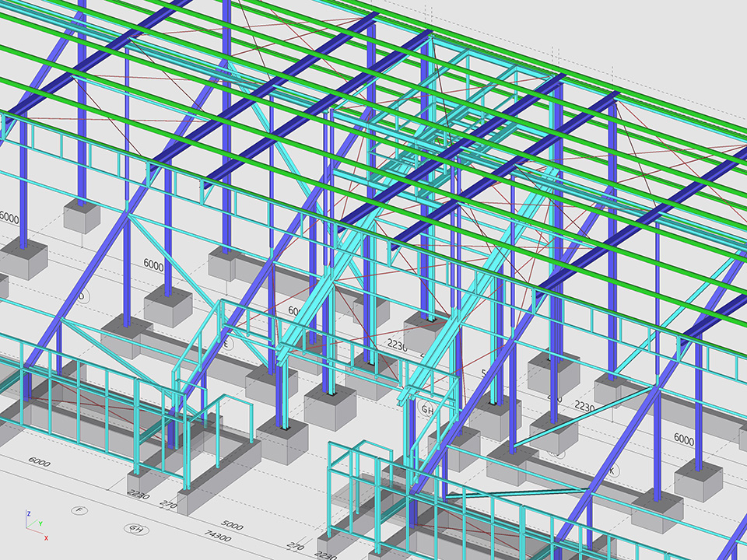Image resolution: width=747 pixels, height=560 pixels.
Task: Select the 6000 dimension at far right
Action: tap(683, 440)
